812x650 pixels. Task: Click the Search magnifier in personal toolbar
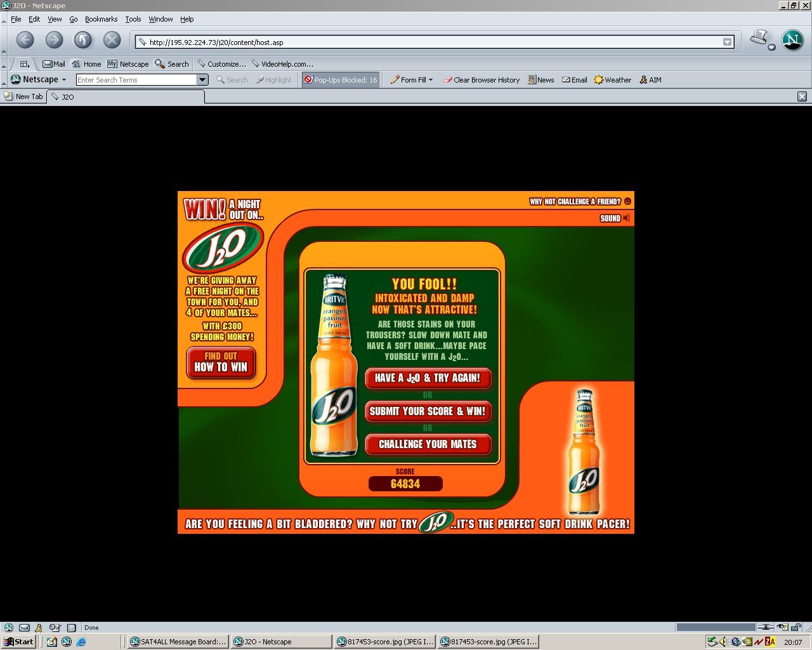(x=172, y=63)
